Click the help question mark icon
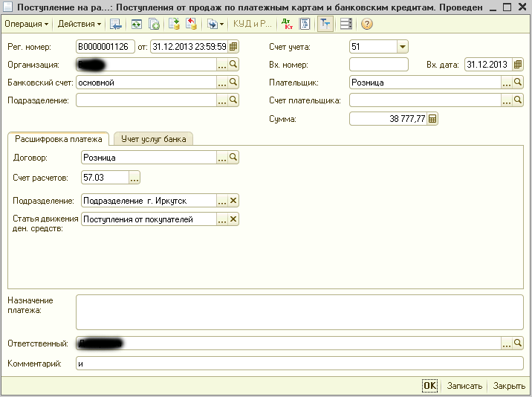532x397 pixels. point(367,24)
